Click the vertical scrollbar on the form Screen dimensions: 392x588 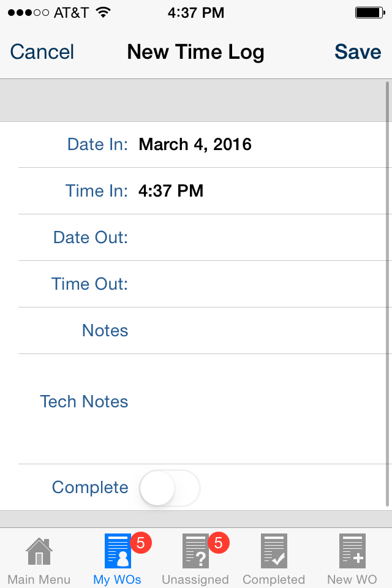pos(388,294)
